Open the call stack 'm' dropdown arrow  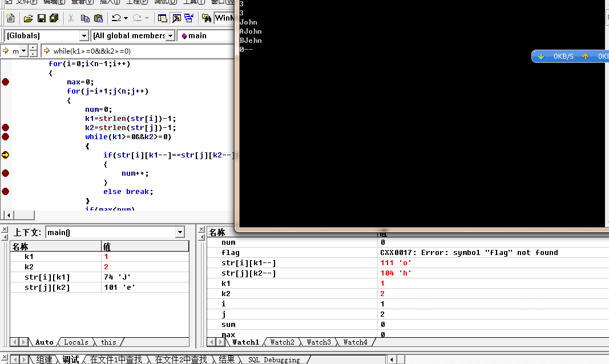(24, 51)
